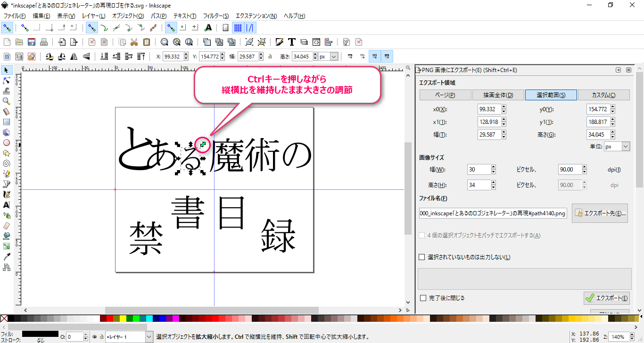Click the y0(Y) value field
644x343 pixels.
point(598,109)
